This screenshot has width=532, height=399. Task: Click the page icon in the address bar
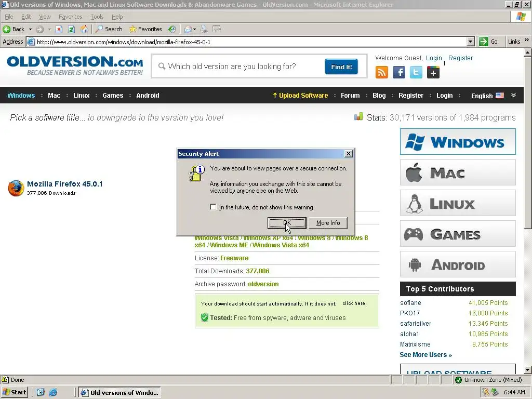[31, 42]
